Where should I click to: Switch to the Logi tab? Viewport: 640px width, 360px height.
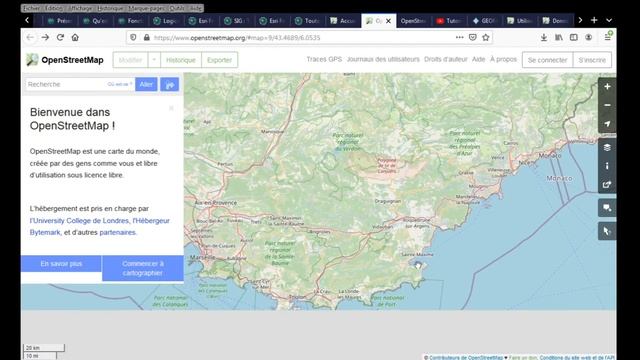point(166,21)
